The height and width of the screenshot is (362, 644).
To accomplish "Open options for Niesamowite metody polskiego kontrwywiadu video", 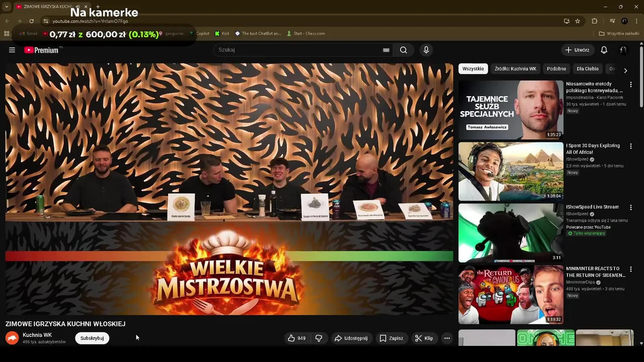I will (x=631, y=84).
